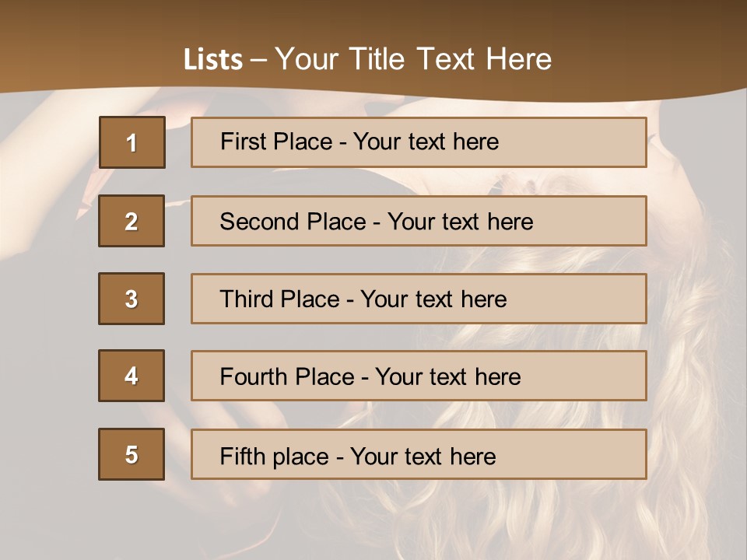747x560 pixels.
Task: Select the number 4 square
Action: (132, 376)
